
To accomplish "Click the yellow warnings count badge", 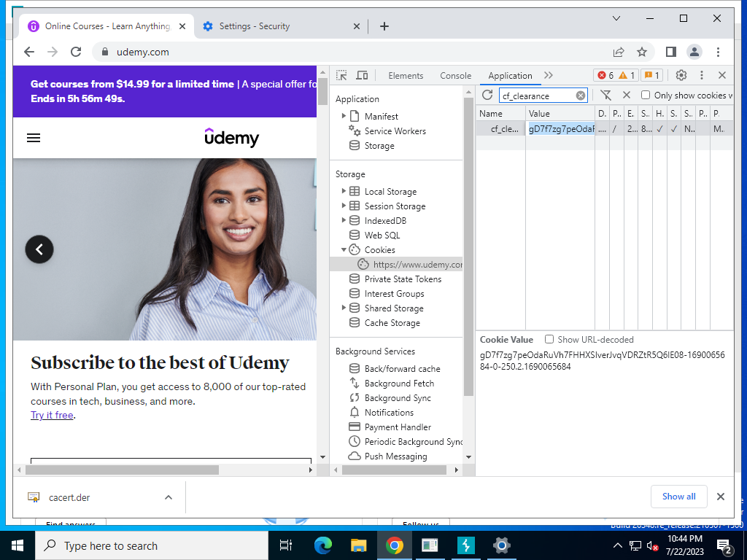I will [x=627, y=75].
